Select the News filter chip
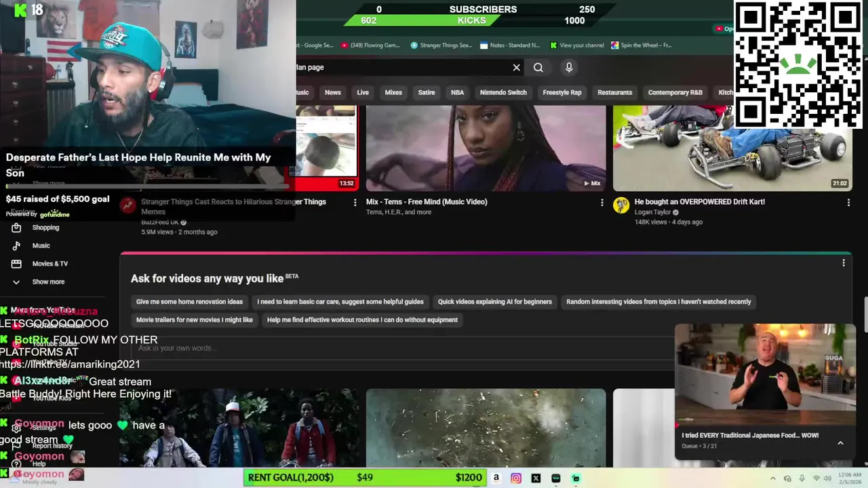This screenshot has width=868, height=488. click(x=332, y=92)
